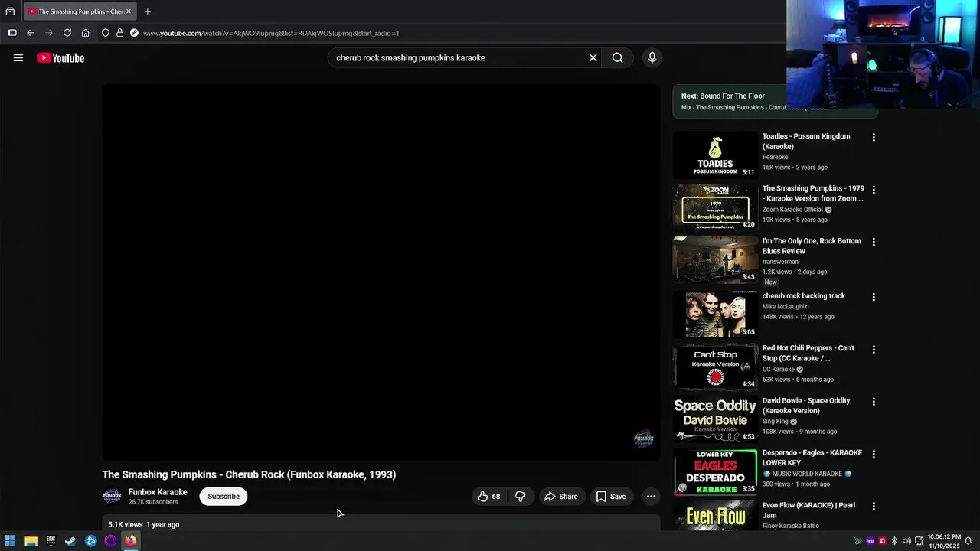Open more actions under the video

pos(651,497)
